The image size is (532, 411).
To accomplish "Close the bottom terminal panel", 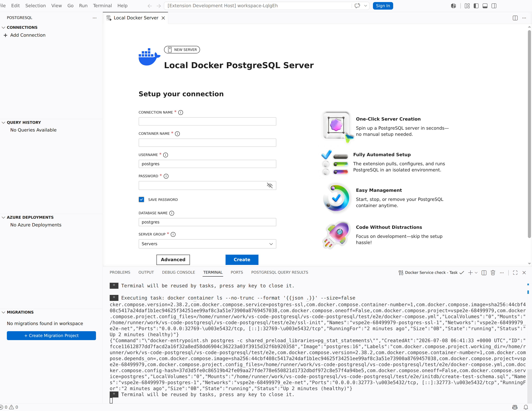I will 524,273.
